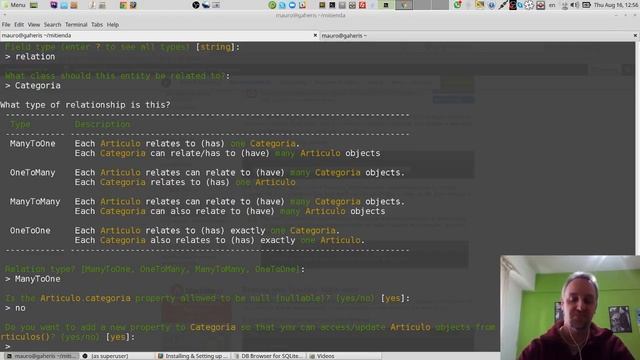
Task: Click 'What type of relationship is this?' text
Action: click(85, 105)
